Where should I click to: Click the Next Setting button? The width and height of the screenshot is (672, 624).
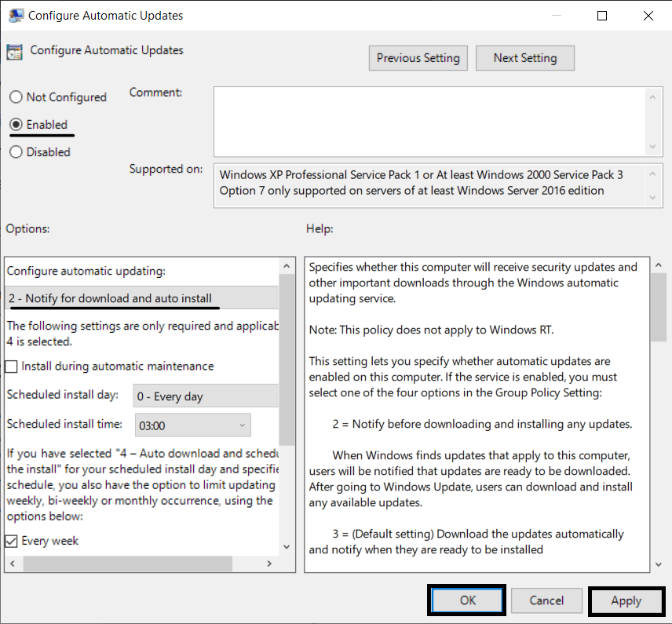525,58
